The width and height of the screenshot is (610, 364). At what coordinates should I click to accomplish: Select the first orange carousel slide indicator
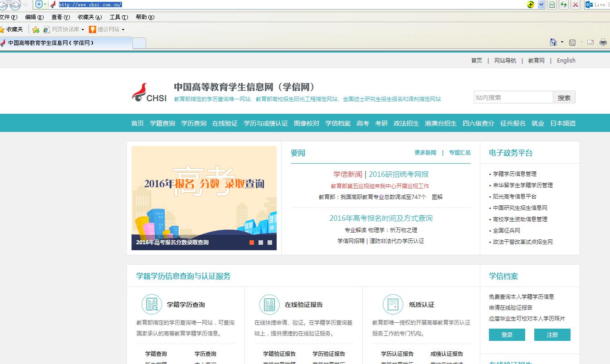point(252,243)
